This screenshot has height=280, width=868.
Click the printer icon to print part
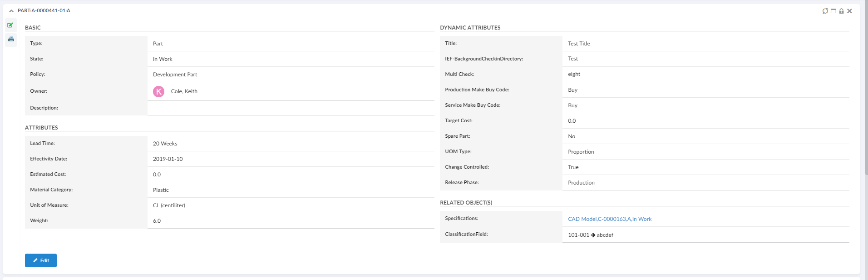[11, 39]
